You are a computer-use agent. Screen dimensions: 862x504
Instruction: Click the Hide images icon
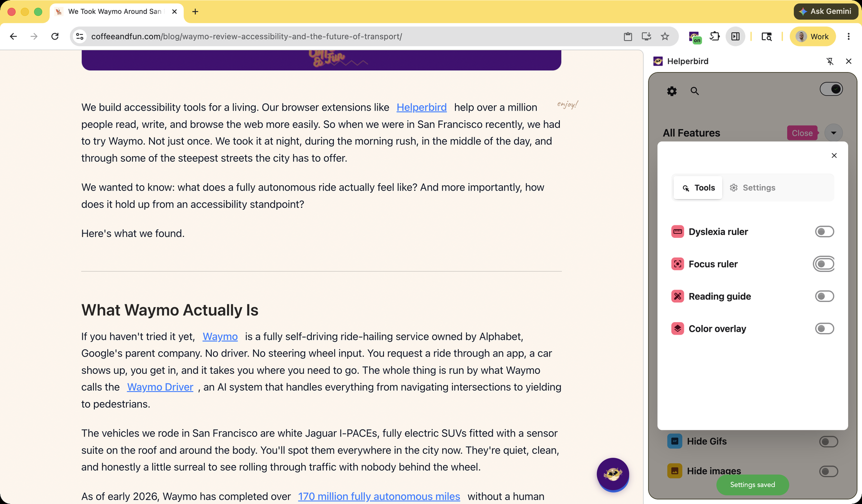[x=675, y=471]
